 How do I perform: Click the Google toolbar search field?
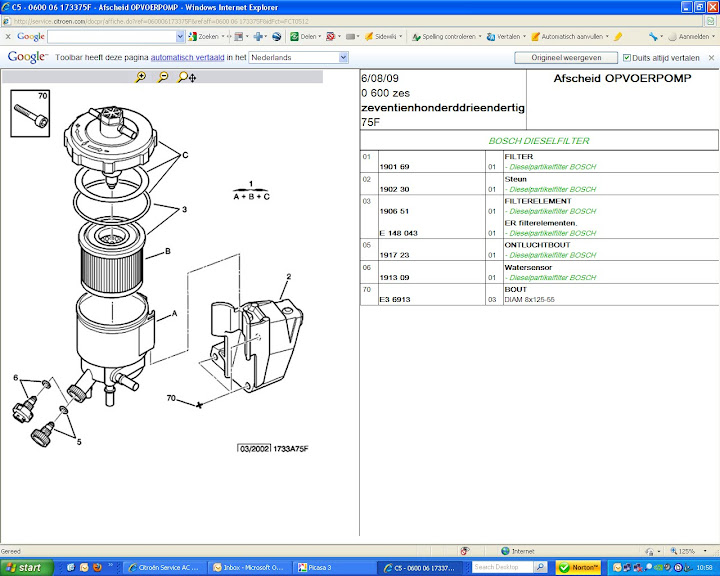point(112,36)
